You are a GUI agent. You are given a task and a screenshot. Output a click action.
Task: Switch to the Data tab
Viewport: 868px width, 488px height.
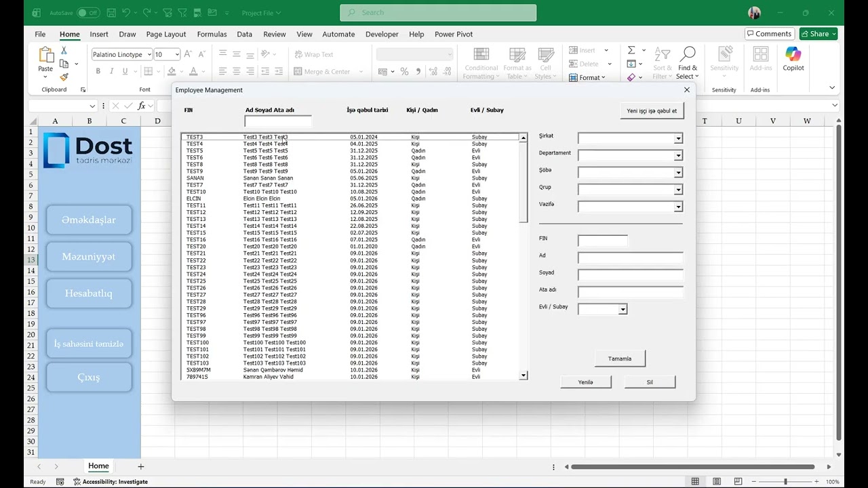pyautogui.click(x=245, y=34)
